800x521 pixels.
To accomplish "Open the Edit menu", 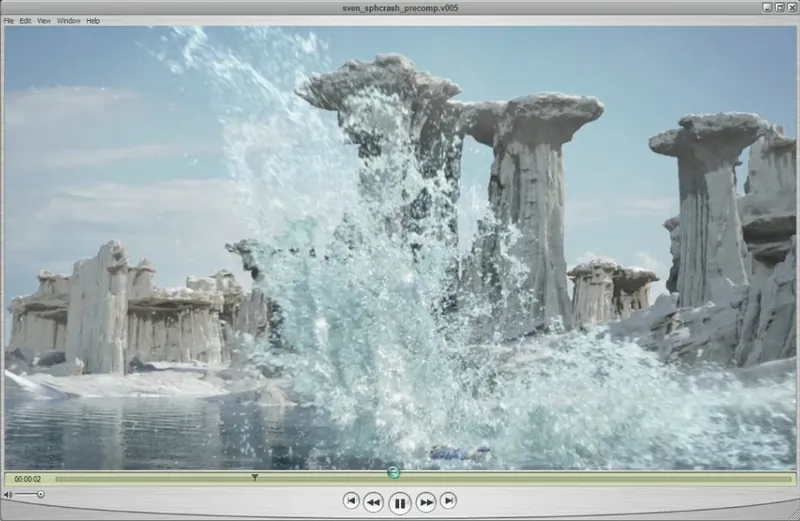I will [26, 21].
